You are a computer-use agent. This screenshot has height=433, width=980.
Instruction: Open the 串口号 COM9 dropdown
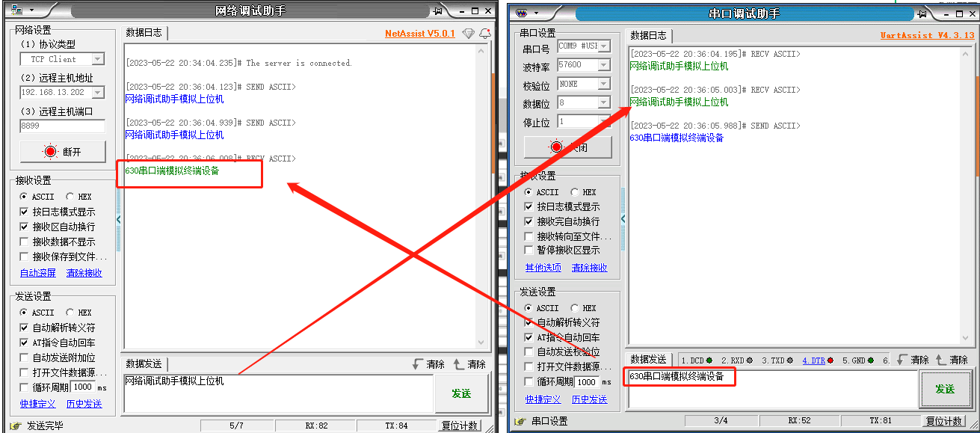click(603, 46)
